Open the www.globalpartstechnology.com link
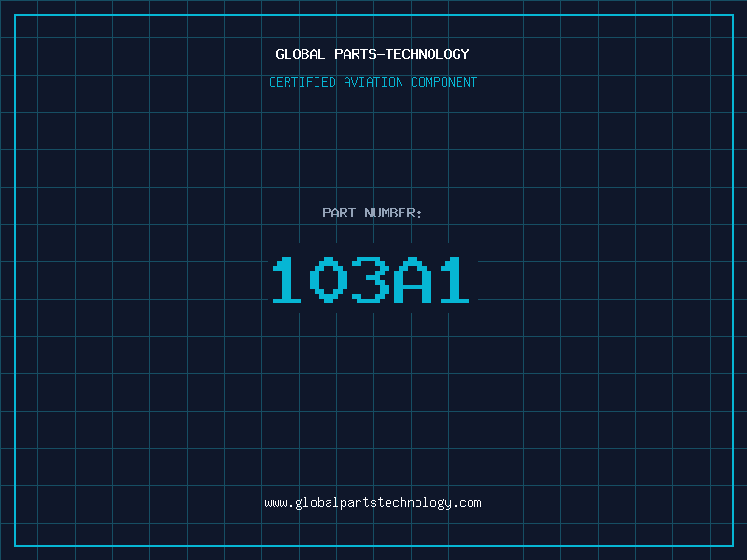The width and height of the screenshot is (747, 560). (373, 503)
